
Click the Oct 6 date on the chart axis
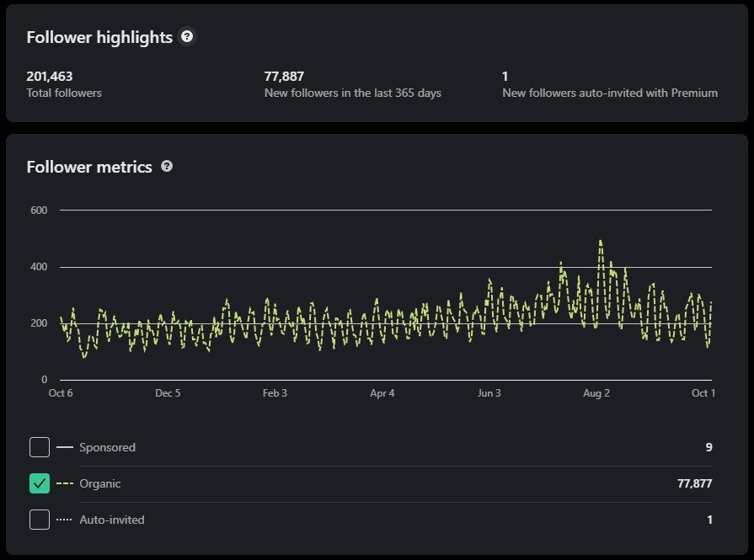click(x=61, y=393)
